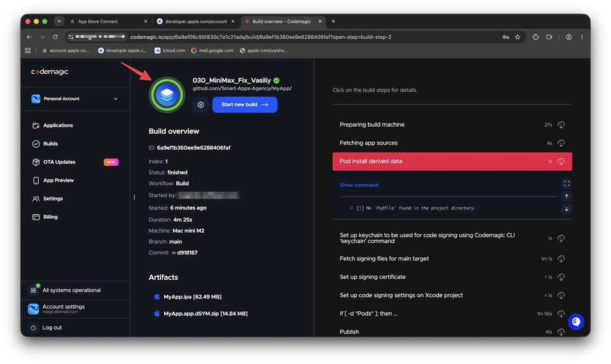
Task: Open tab search dropdown arrow
Action: tap(59, 22)
